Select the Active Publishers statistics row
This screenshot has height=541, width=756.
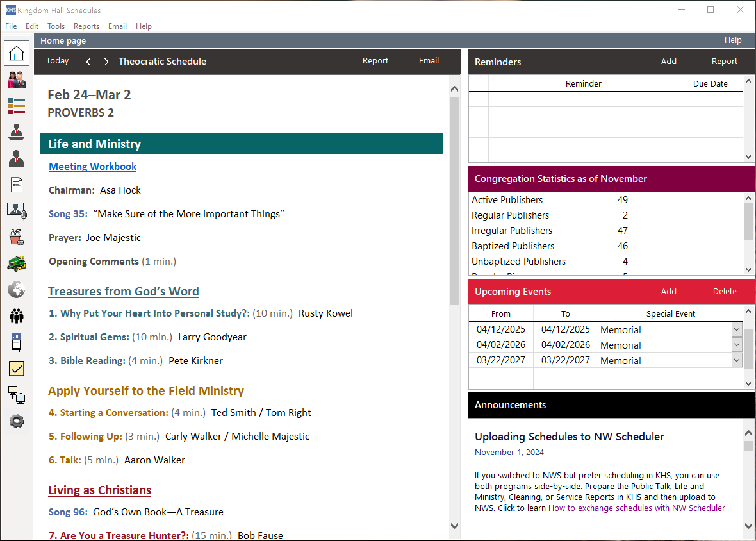coord(606,200)
